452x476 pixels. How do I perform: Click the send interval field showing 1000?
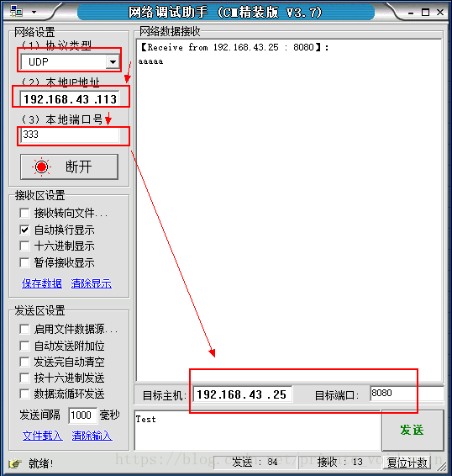(x=83, y=415)
